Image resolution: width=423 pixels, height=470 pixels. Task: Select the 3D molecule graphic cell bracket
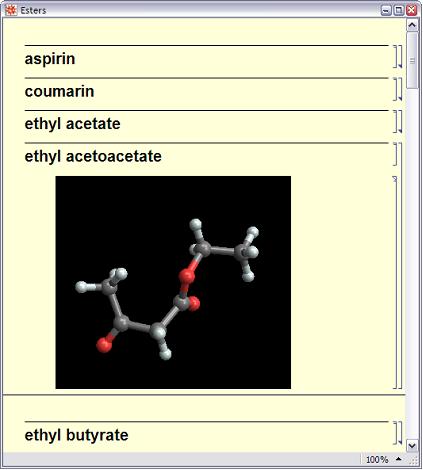click(x=395, y=283)
